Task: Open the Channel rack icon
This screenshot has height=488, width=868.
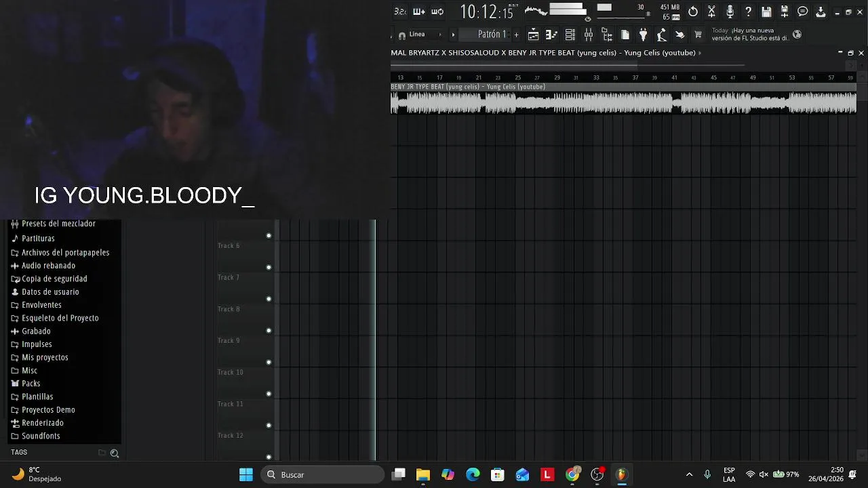Action: 570,35
